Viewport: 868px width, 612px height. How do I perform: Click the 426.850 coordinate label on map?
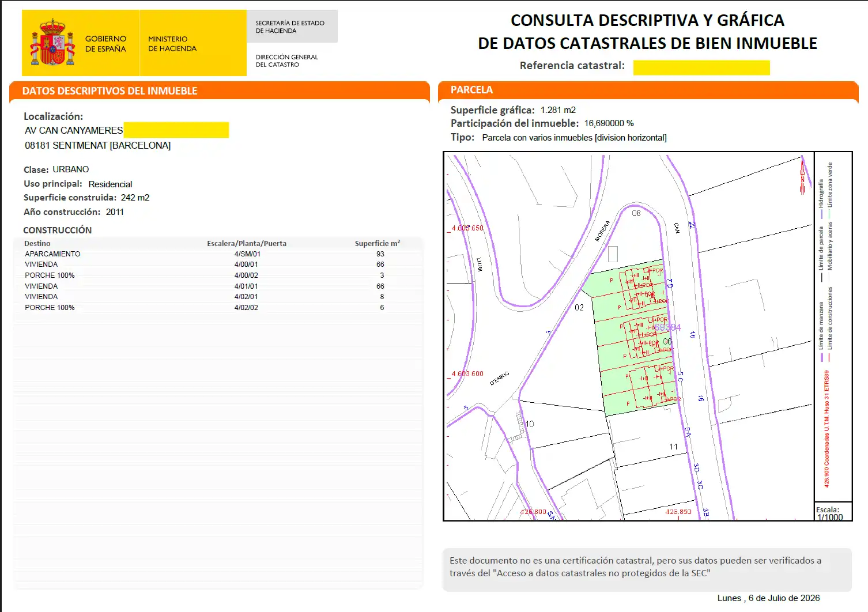click(678, 512)
